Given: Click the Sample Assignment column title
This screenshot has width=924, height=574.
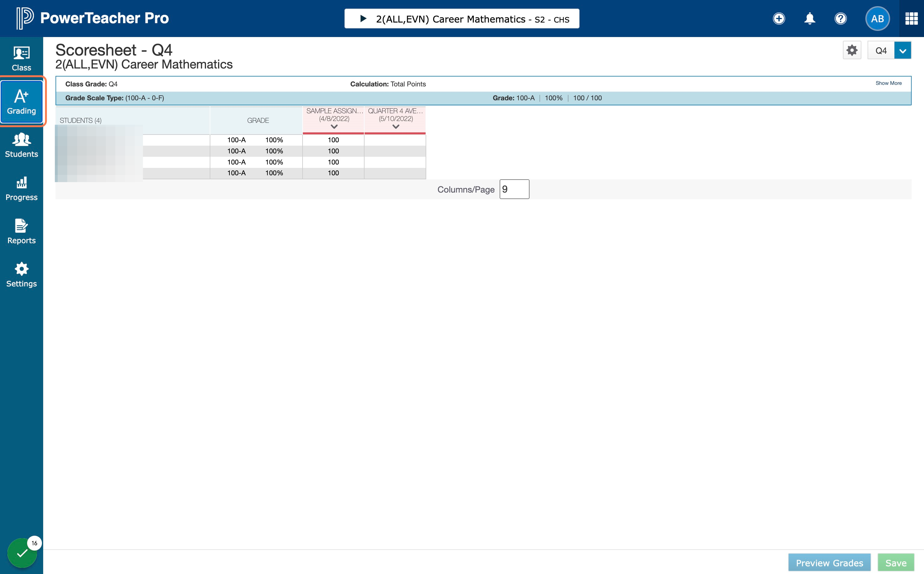Looking at the screenshot, I should pos(335,111).
